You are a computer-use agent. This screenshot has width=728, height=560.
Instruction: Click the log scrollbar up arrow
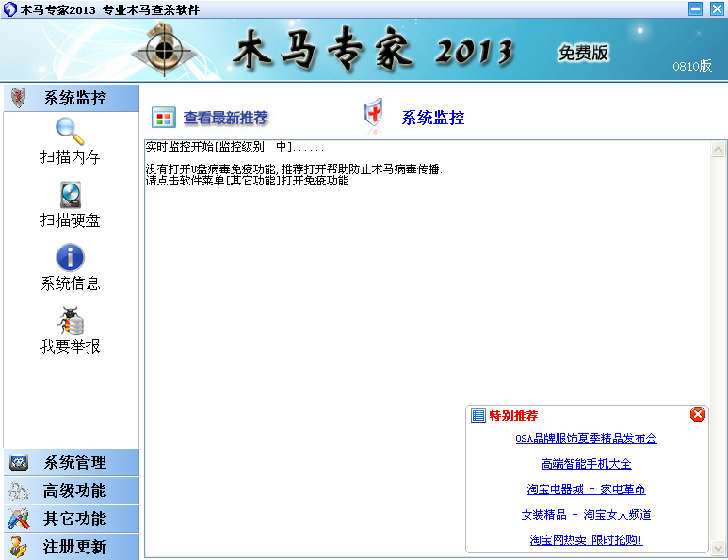[719, 149]
